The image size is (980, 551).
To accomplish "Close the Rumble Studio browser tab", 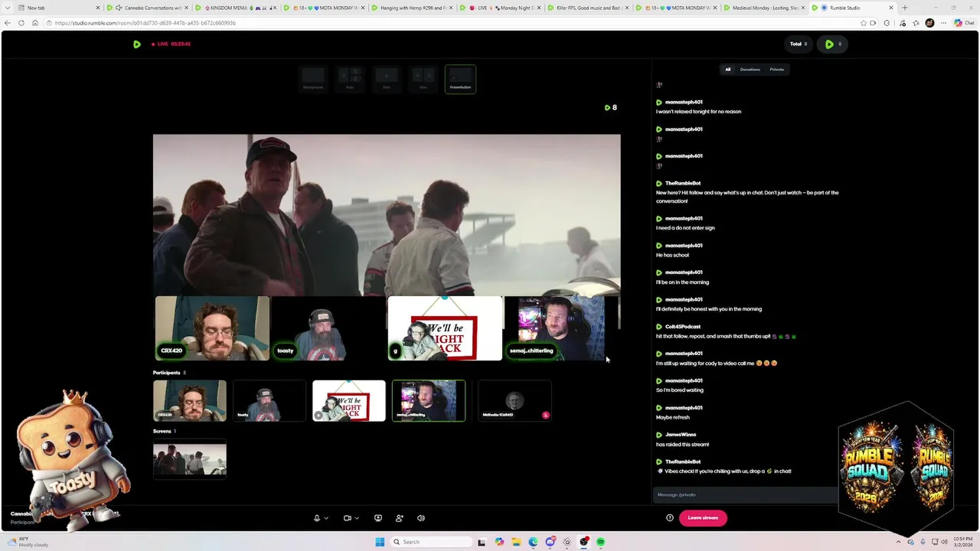I will point(891,8).
